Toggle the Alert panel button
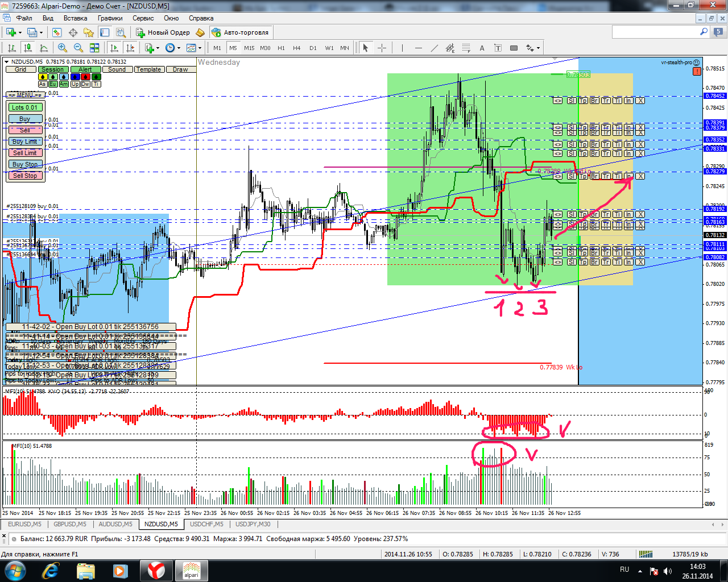 (85, 69)
